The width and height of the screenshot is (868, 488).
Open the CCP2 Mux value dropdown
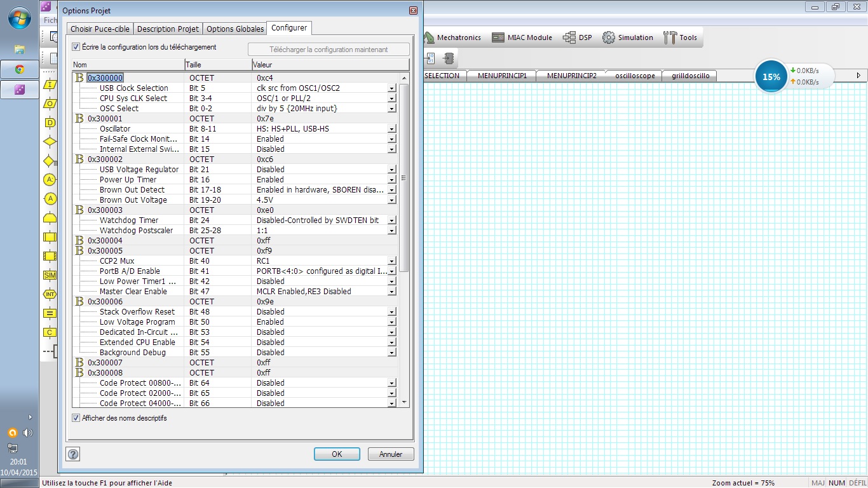391,261
